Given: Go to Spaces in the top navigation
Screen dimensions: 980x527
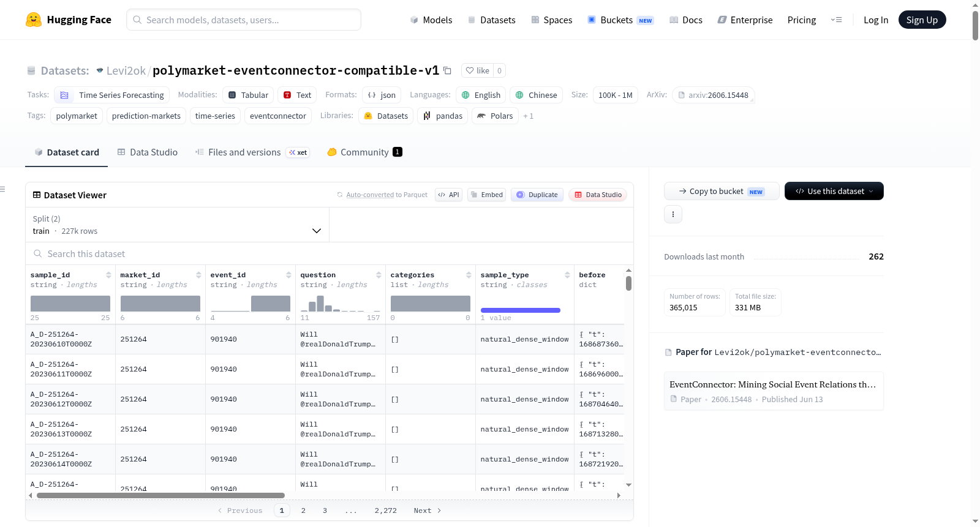Looking at the screenshot, I should point(551,20).
